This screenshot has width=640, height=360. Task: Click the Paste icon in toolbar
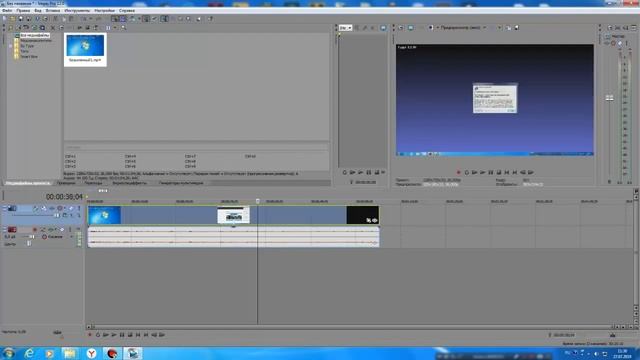point(71,19)
